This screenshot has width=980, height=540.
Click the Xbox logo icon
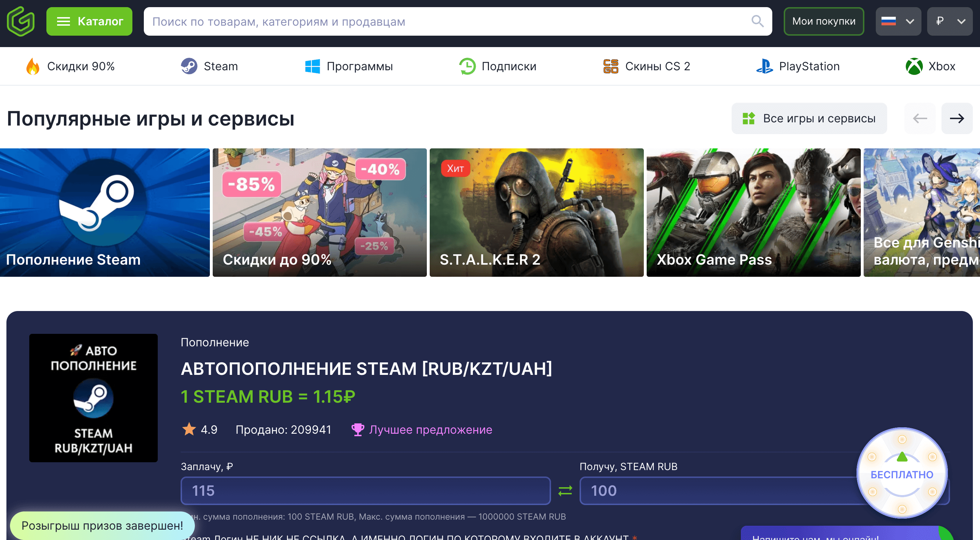click(914, 66)
